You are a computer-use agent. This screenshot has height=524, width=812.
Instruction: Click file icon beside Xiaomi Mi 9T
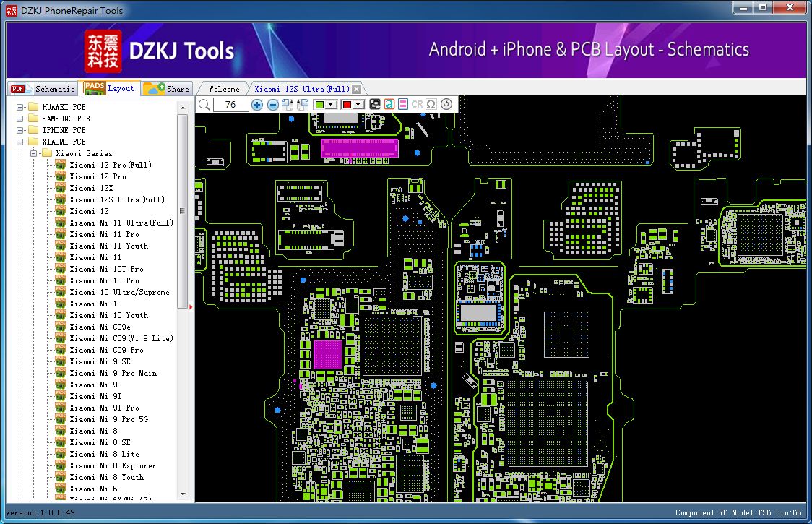(x=61, y=396)
